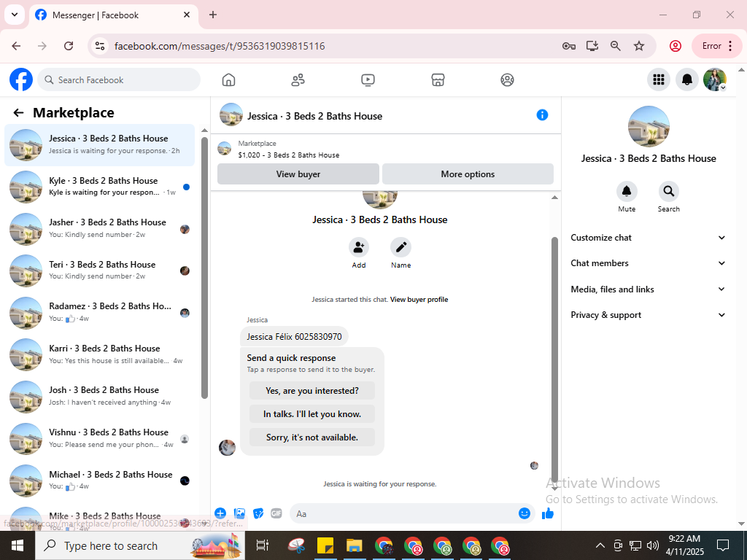Open Chrome Error menu button
Image resolution: width=747 pixels, height=560 pixels.
[x=716, y=46]
